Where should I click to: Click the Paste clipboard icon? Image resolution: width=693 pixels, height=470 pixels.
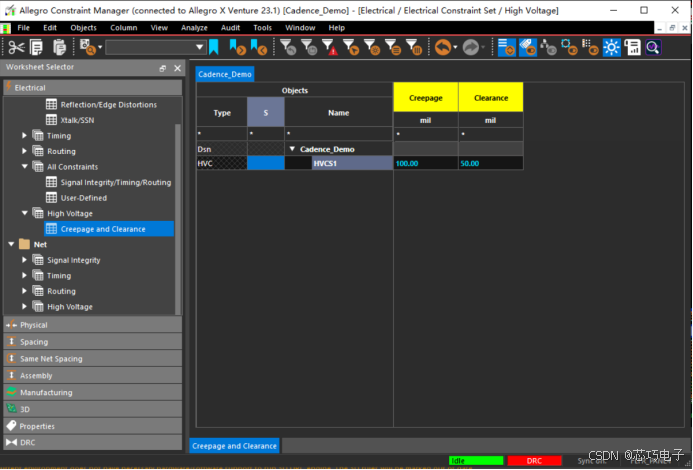coord(59,47)
